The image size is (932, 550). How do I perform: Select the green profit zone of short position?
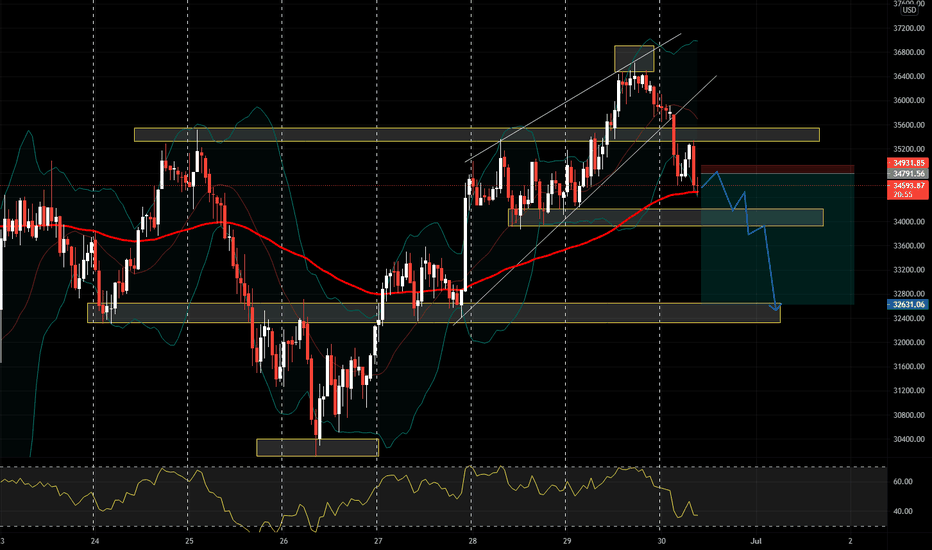tap(777, 239)
